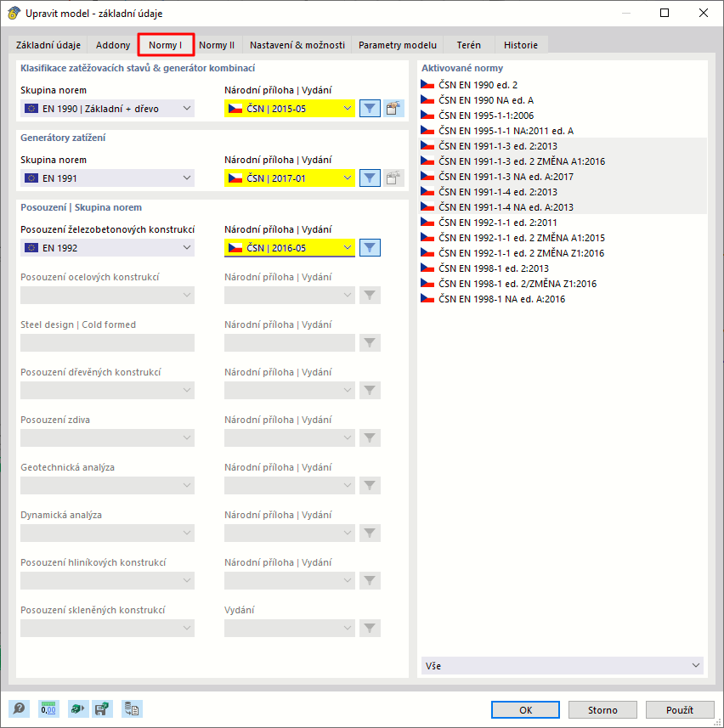Maximize the Upravit model dialog window
Viewport: 724px width, 728px height.
[x=665, y=13]
